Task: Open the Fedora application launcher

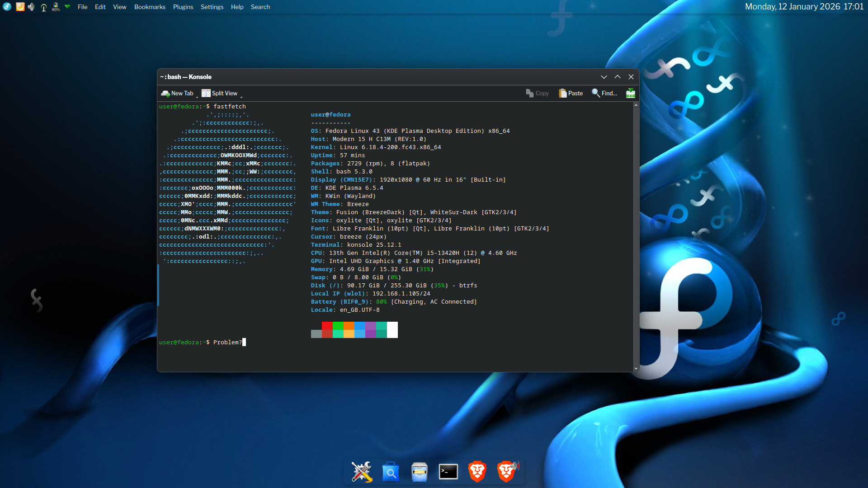Action: [x=7, y=7]
